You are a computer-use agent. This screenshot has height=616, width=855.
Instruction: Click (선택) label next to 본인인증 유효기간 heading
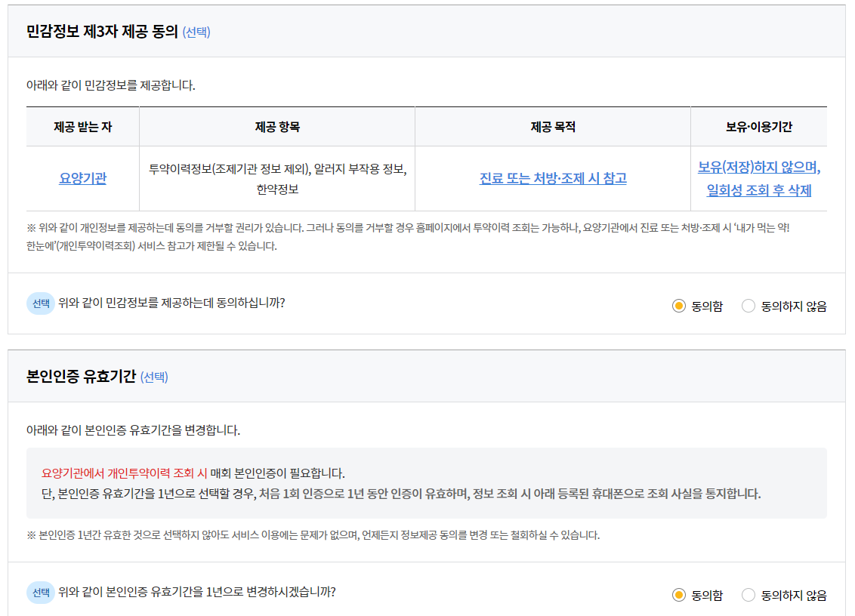coord(154,377)
